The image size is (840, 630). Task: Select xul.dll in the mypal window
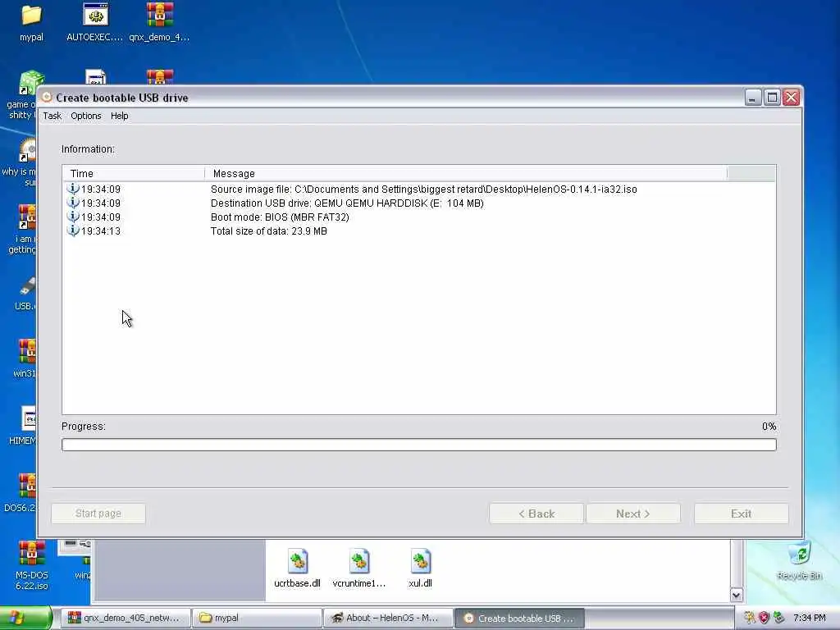pos(420,568)
